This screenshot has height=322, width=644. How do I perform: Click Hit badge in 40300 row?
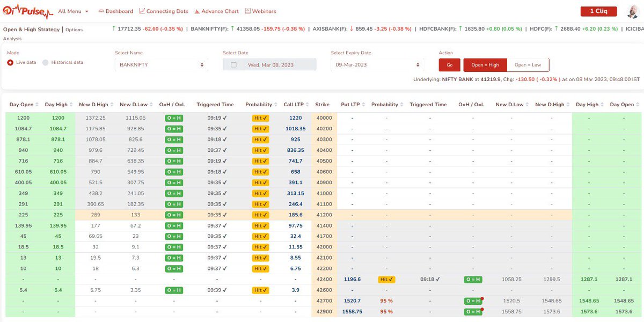tap(261, 140)
